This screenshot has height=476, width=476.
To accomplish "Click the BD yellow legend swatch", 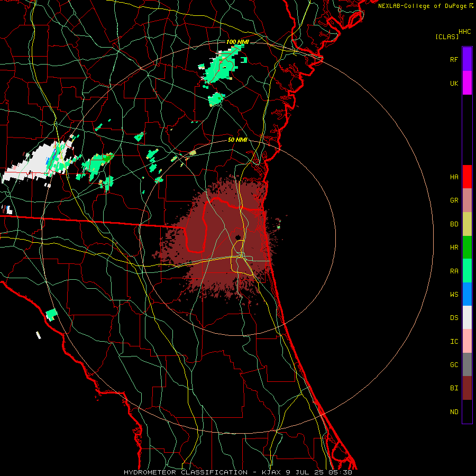I will pyautogui.click(x=467, y=224).
